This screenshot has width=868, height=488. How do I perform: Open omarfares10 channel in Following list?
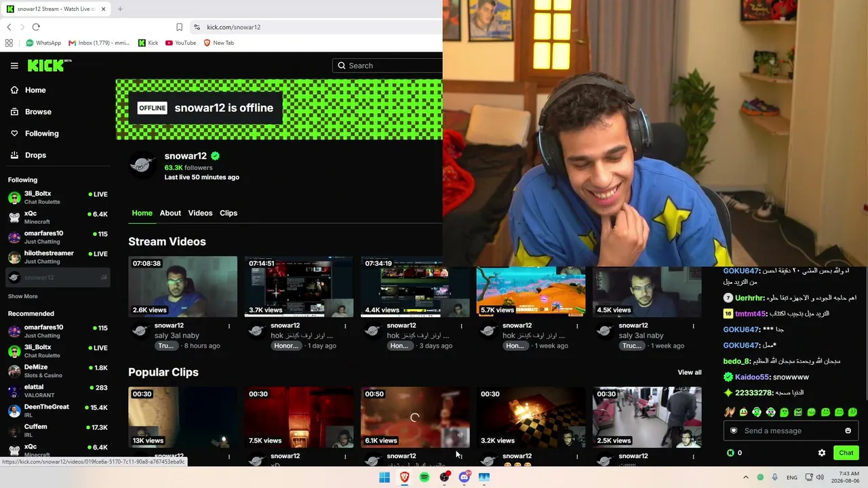click(58, 237)
